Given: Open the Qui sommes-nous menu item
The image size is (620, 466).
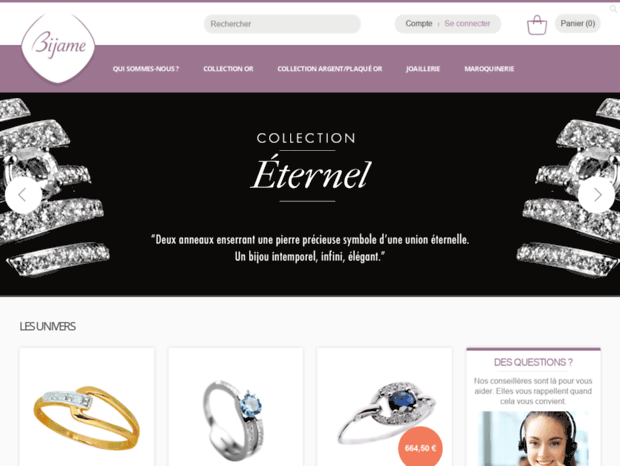Looking at the screenshot, I should coord(146,69).
